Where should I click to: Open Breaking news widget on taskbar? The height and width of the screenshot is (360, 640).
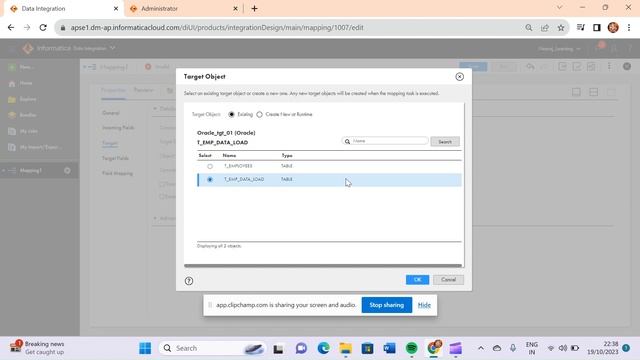pyautogui.click(x=38, y=348)
